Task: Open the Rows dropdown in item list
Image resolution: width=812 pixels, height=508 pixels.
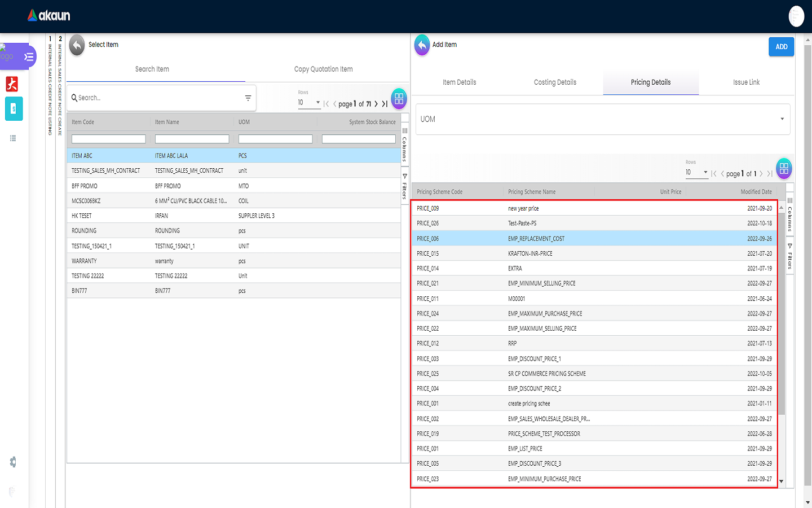Action: (x=309, y=103)
